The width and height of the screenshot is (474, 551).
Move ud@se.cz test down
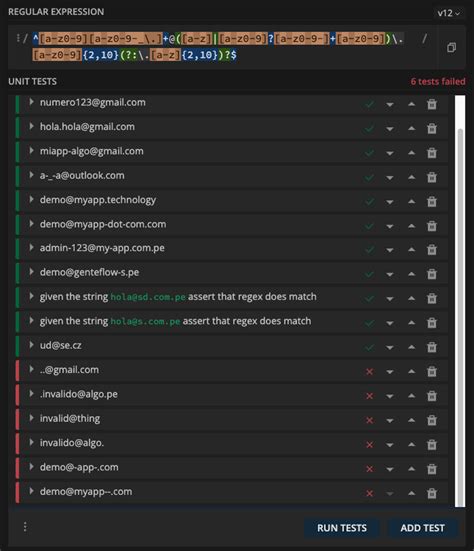click(x=390, y=348)
